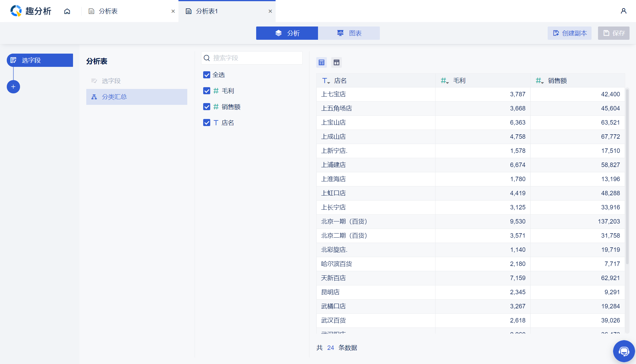Select the first table view icon

(322, 62)
